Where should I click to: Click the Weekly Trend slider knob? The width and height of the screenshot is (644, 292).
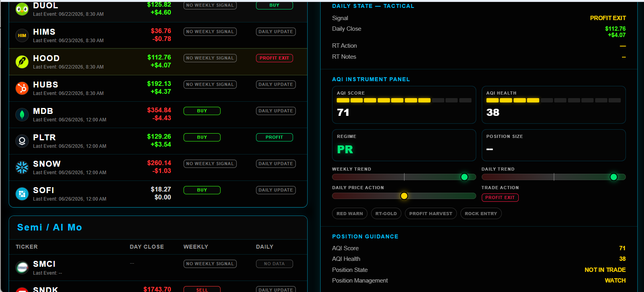[464, 177]
